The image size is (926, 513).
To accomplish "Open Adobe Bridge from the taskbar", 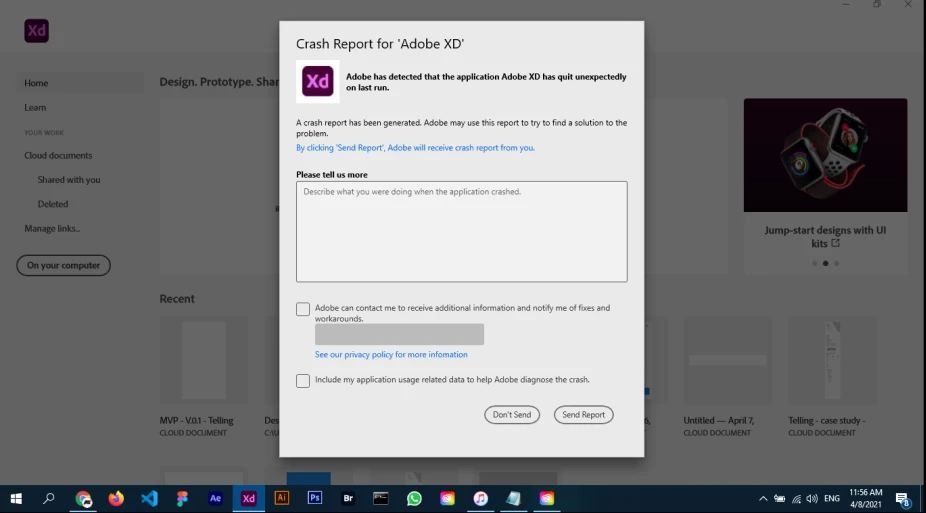I will [x=348, y=499].
